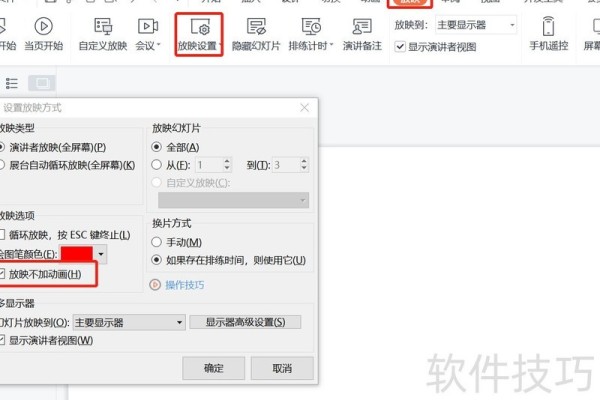Click 显示器高级设置(S) button
This screenshot has width=600, height=400.
tap(245, 322)
